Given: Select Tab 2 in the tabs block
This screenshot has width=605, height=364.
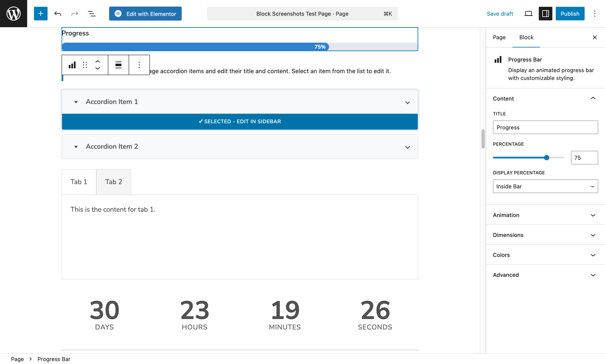Looking at the screenshot, I should click(113, 182).
